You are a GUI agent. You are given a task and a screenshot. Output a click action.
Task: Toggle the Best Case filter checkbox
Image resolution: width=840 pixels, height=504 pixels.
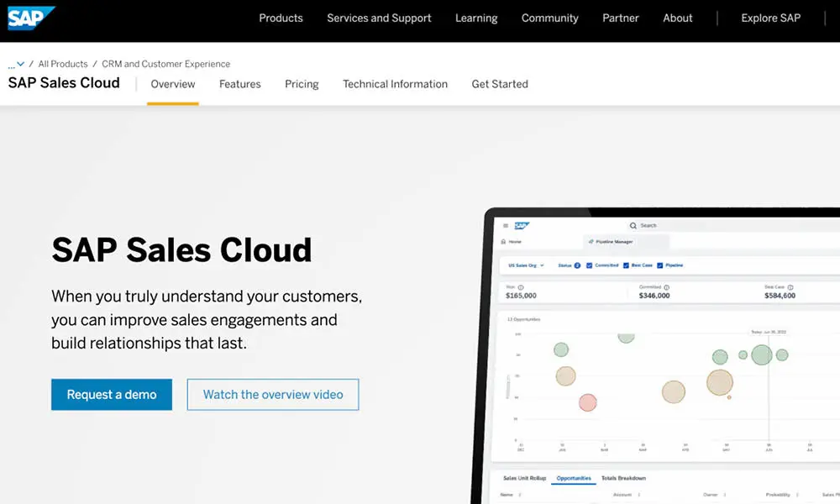point(626,265)
